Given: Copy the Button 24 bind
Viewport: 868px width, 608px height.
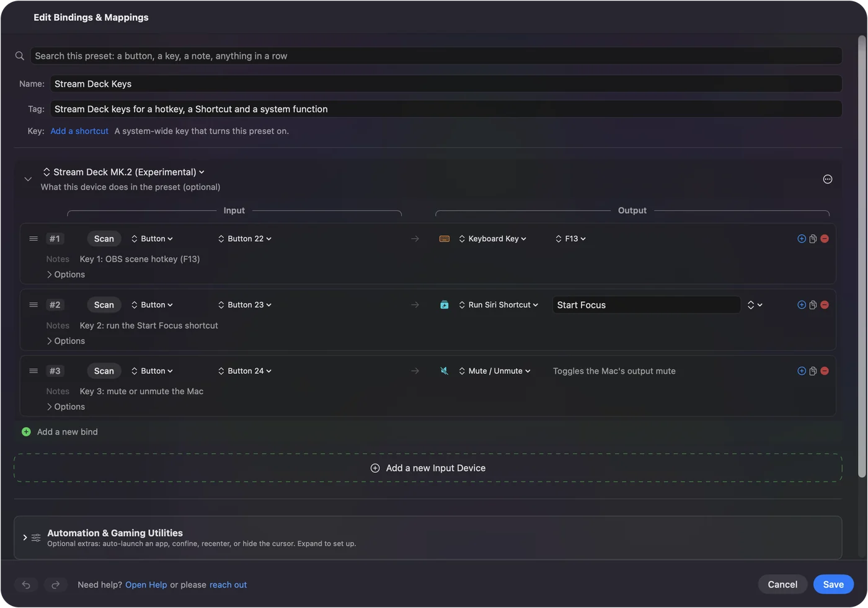Looking at the screenshot, I should [813, 371].
